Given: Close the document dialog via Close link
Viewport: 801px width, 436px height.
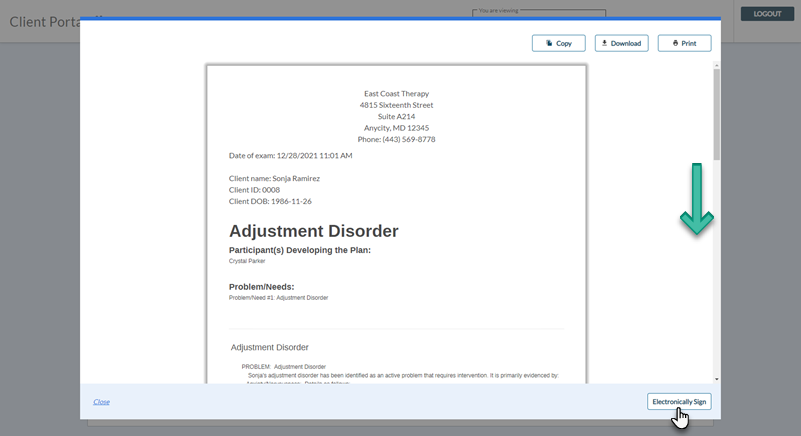Looking at the screenshot, I should [101, 402].
